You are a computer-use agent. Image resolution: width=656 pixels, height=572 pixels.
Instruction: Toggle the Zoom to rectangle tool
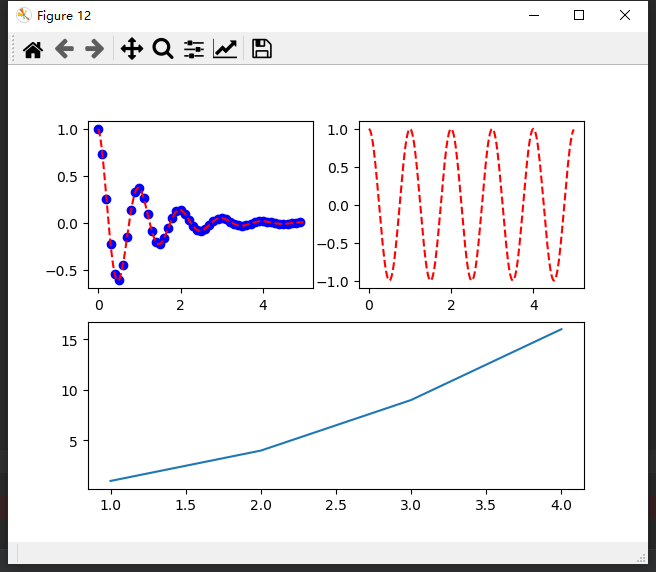(x=163, y=49)
